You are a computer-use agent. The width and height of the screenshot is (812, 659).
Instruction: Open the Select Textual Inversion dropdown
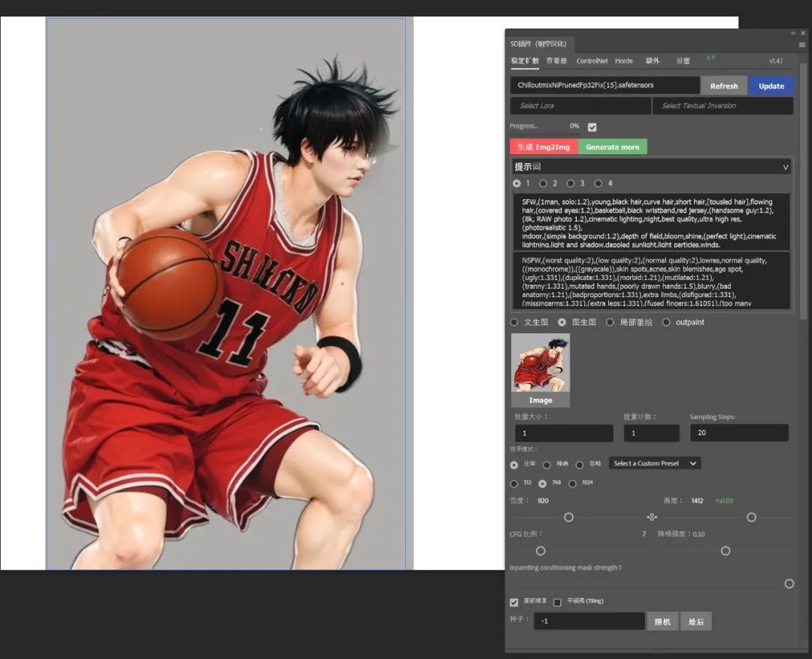coord(723,105)
